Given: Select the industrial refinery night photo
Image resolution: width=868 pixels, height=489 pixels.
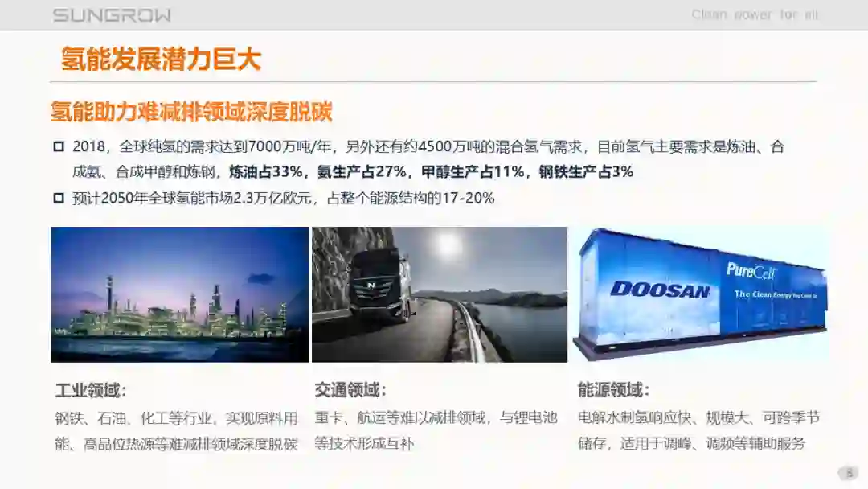Looking at the screenshot, I should click(x=179, y=294).
